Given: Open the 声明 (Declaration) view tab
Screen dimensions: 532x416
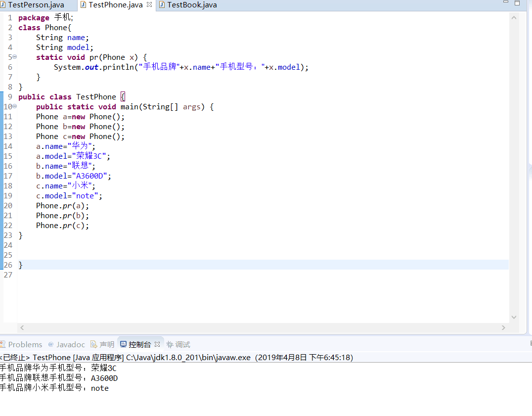Looking at the screenshot, I should click(102, 344).
